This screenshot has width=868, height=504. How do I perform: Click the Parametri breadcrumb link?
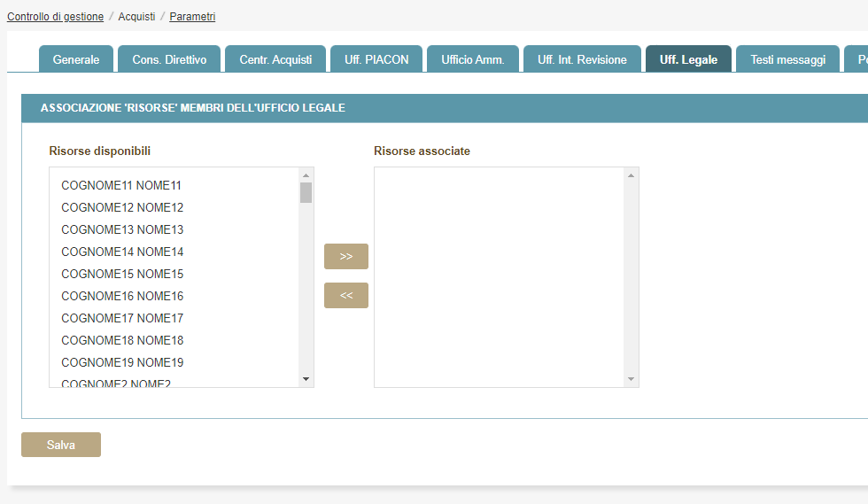pyautogui.click(x=192, y=17)
